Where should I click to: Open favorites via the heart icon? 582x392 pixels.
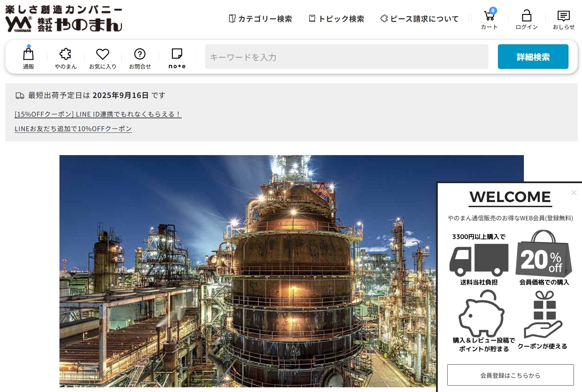103,54
